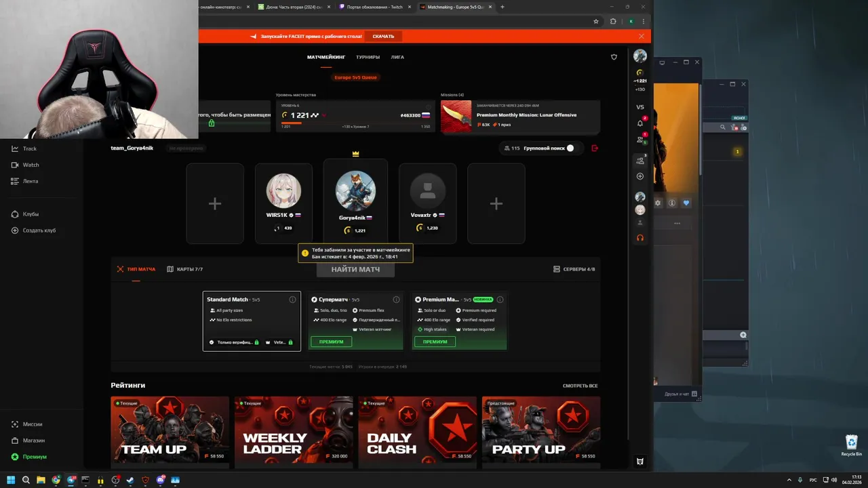Click Премиум button on Premium Match card
This screenshot has height=488, width=868.
coord(435,342)
